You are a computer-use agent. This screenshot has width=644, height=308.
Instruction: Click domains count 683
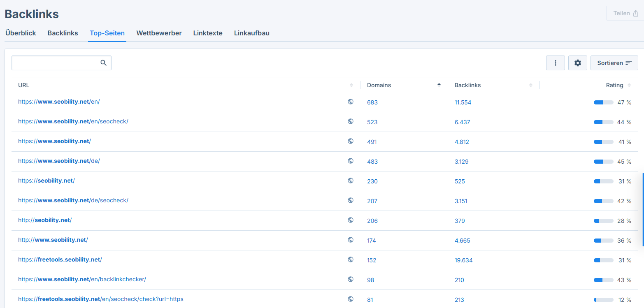(x=372, y=102)
